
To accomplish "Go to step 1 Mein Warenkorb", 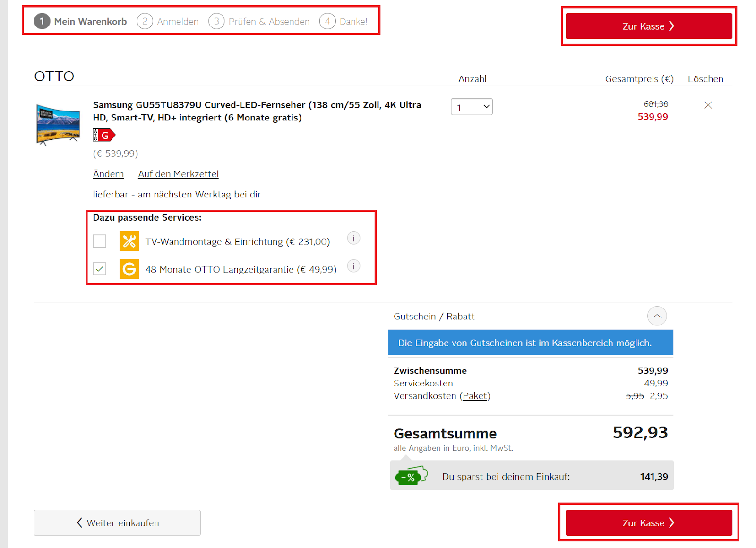I will tap(80, 21).
